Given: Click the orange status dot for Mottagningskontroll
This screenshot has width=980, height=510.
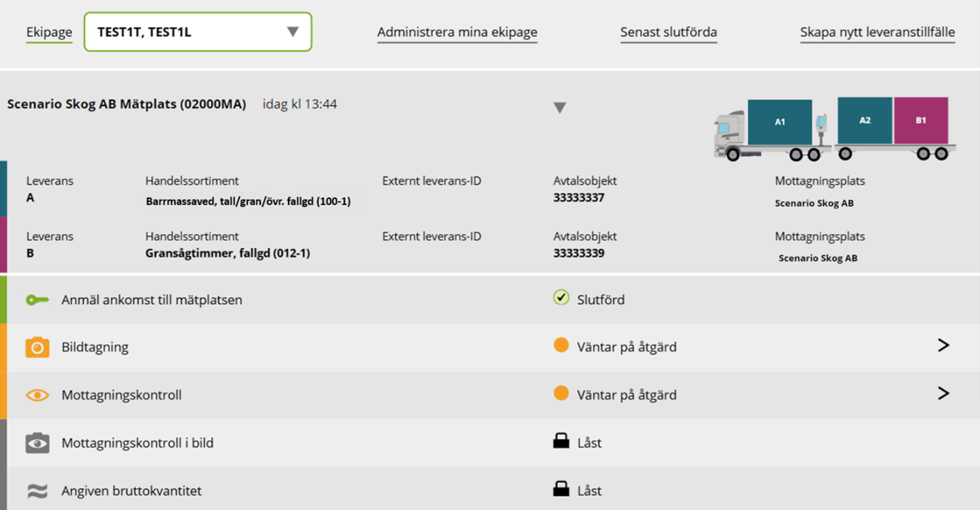Looking at the screenshot, I should click(x=561, y=393).
